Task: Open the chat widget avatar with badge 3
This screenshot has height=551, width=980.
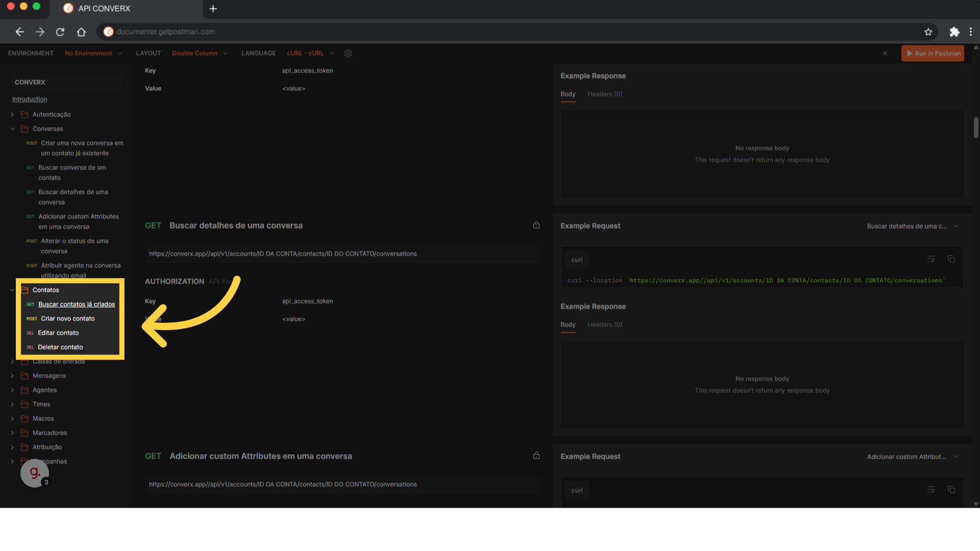Action: [x=35, y=473]
